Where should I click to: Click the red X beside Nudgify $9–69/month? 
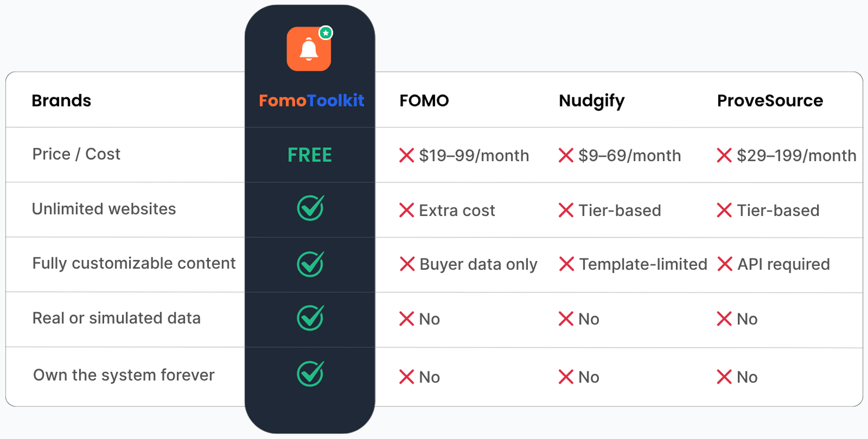[566, 155]
